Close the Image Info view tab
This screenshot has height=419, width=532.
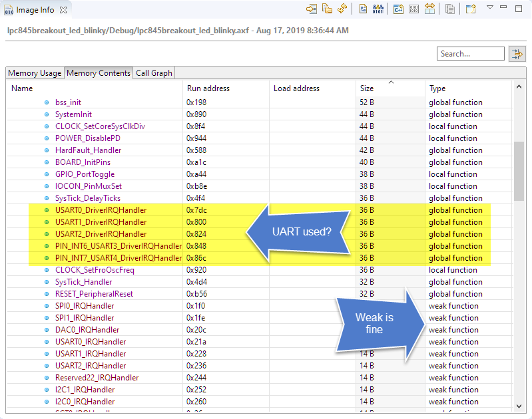pos(63,11)
